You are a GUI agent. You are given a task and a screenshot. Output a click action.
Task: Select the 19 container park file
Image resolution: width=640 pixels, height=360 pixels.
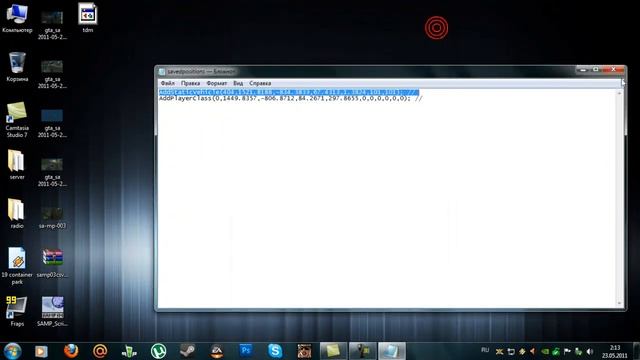[x=17, y=266]
